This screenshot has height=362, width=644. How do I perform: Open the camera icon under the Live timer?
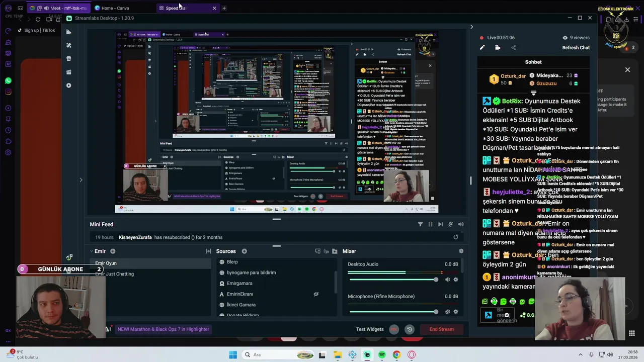pyautogui.click(x=498, y=48)
